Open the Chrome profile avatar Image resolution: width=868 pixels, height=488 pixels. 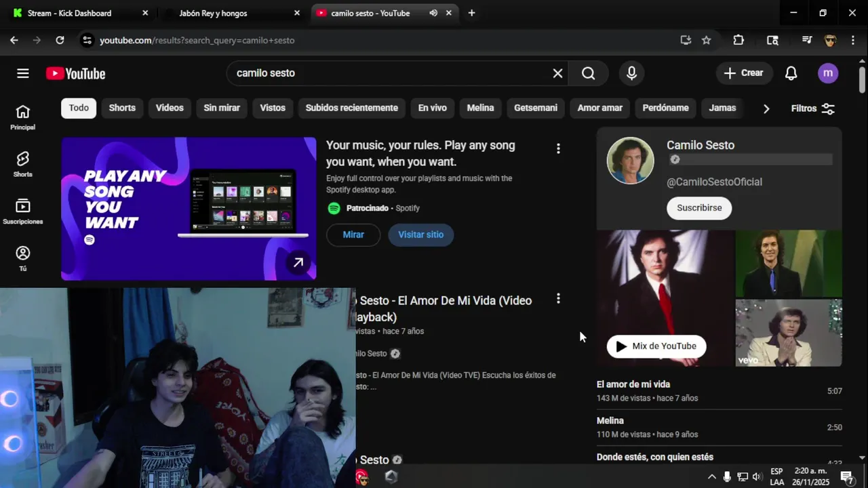830,40
